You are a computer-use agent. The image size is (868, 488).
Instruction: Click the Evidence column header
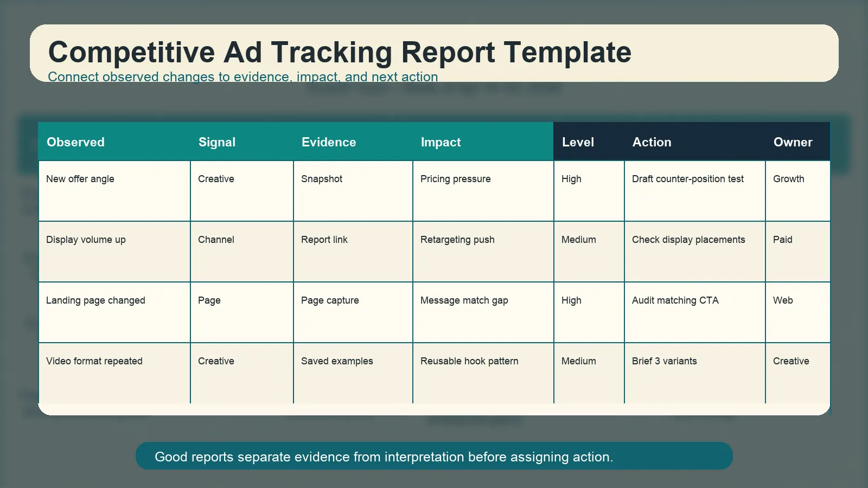pyautogui.click(x=329, y=142)
